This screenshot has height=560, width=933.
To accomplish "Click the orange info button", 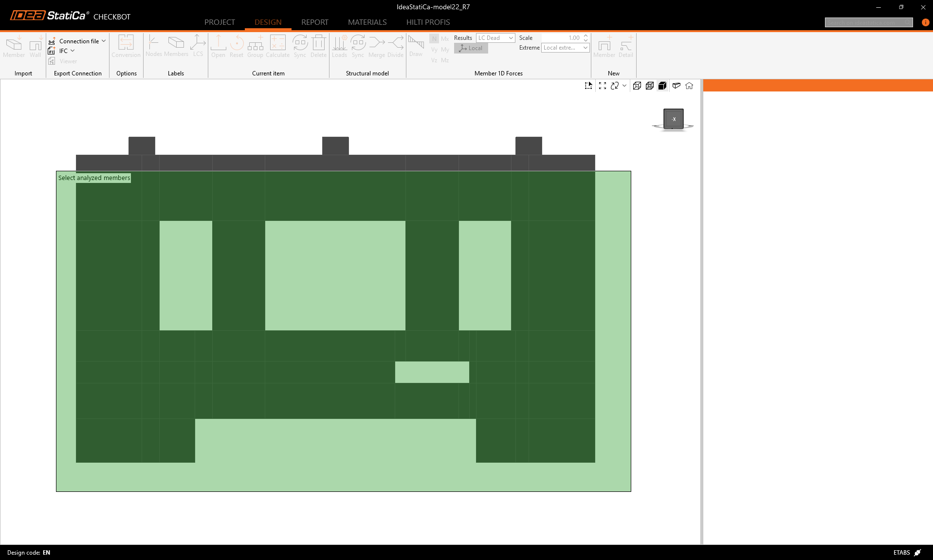I will pos(925,22).
